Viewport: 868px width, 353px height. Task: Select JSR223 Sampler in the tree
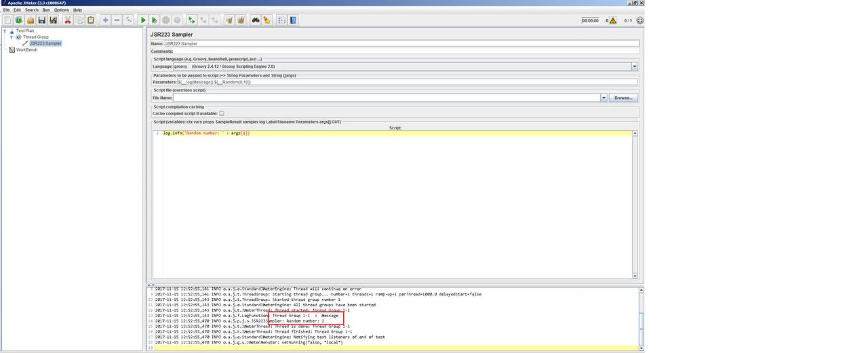click(x=45, y=43)
